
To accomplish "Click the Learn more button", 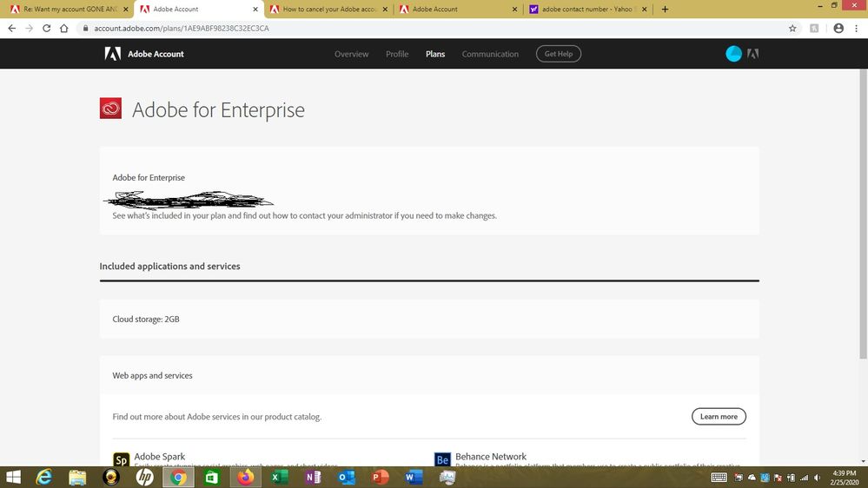I will tap(719, 417).
